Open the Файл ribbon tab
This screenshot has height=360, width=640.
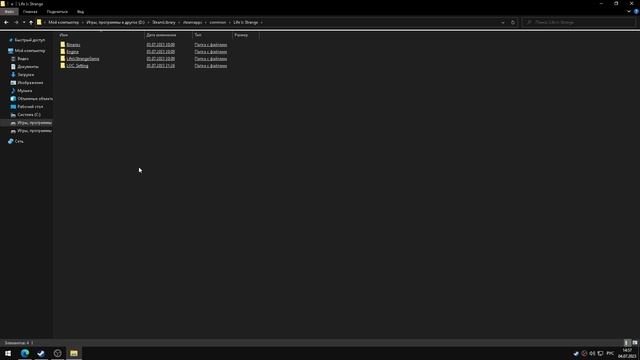9,12
